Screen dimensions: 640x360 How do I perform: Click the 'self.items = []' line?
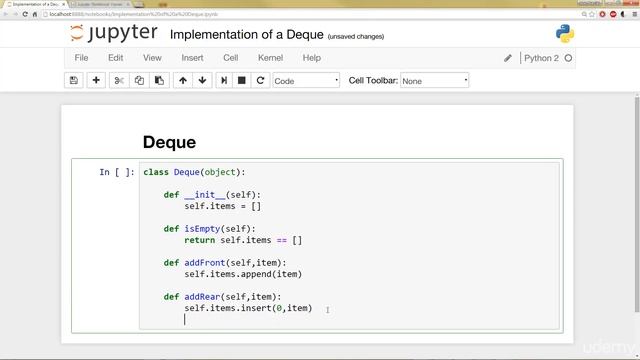tap(222, 206)
